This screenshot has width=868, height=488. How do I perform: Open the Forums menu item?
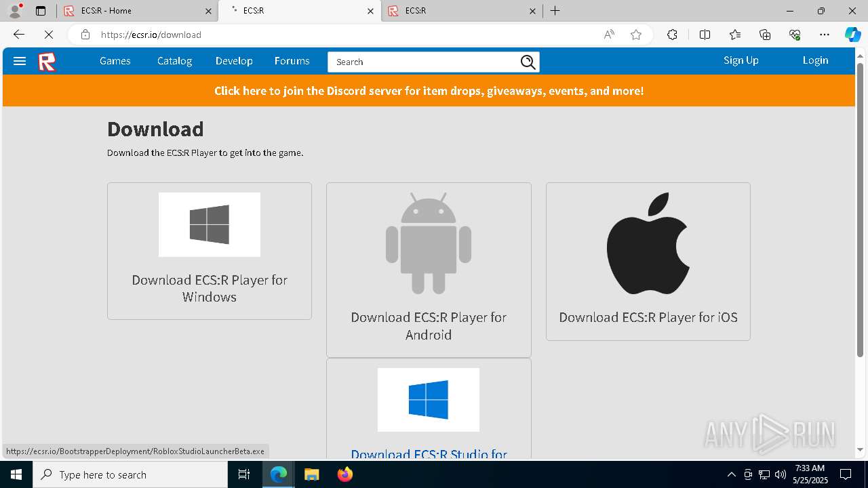coord(292,61)
